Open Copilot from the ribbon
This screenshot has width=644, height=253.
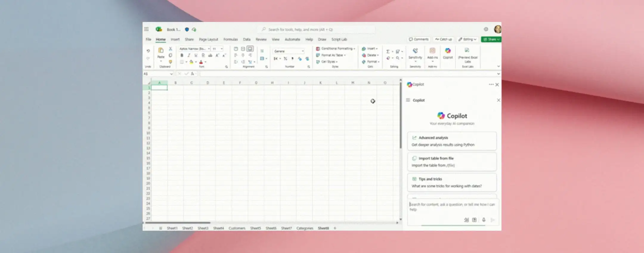tap(448, 53)
